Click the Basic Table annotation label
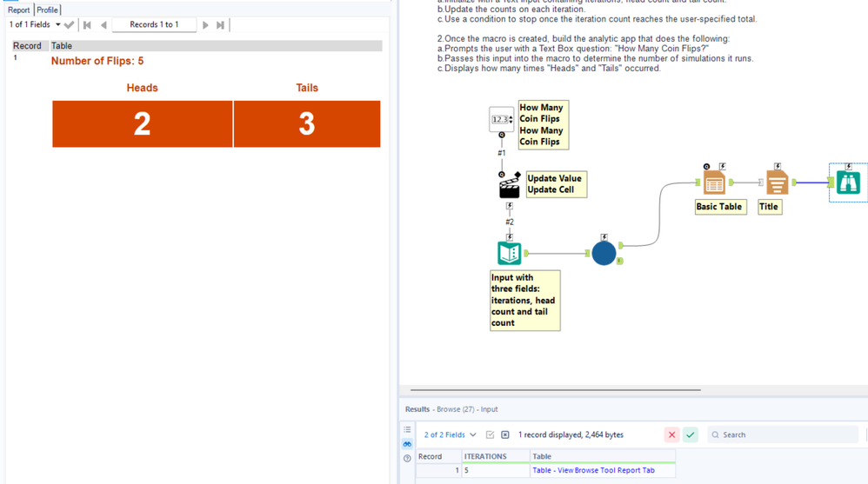Image resolution: width=868 pixels, height=484 pixels. tap(720, 207)
